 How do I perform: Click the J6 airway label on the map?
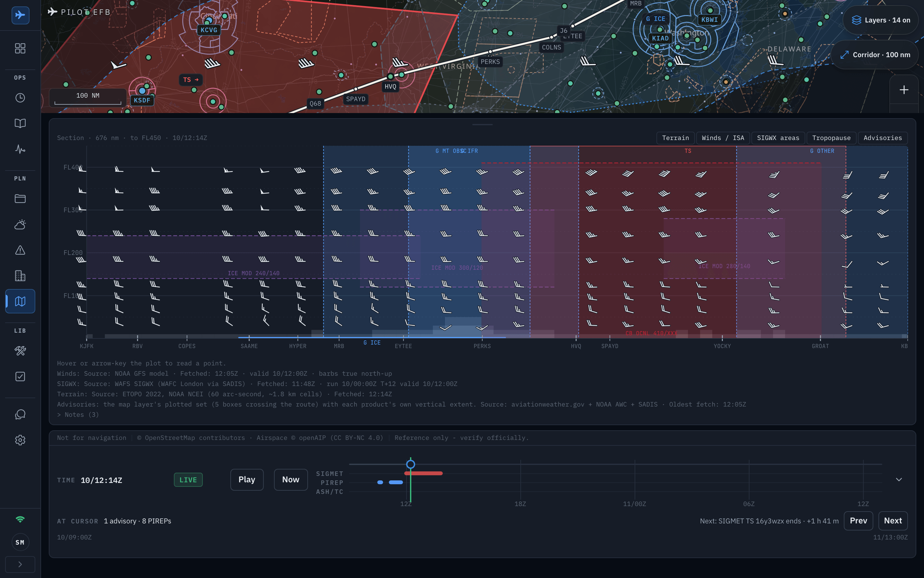564,31
